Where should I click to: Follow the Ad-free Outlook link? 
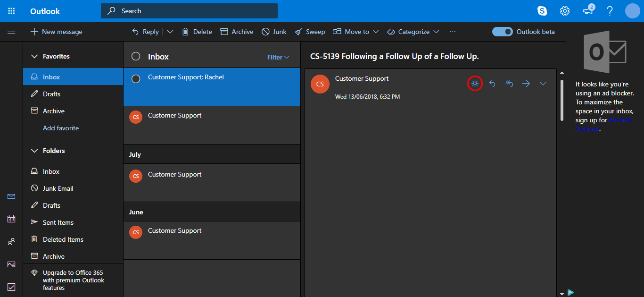point(603,124)
